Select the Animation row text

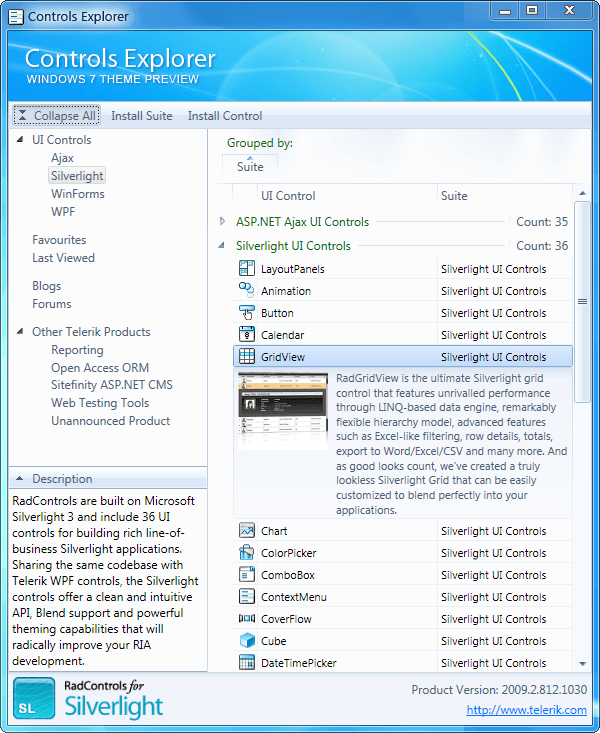pyautogui.click(x=286, y=291)
